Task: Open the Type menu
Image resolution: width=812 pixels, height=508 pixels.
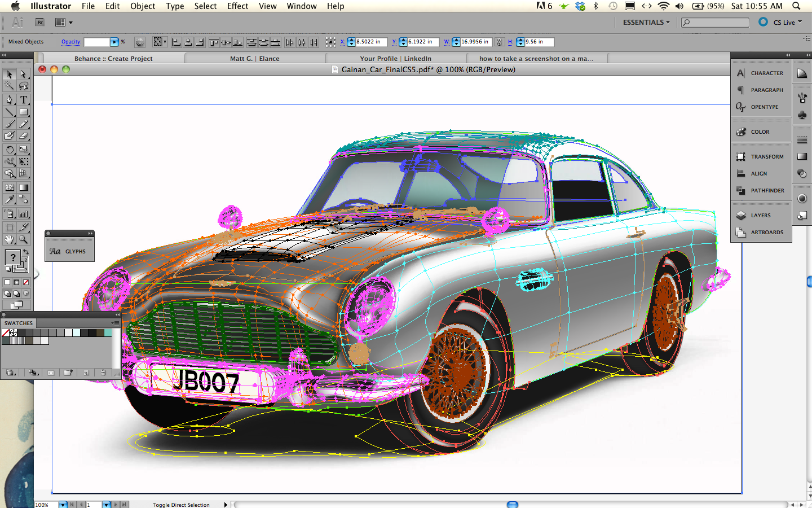Action: 175,6
